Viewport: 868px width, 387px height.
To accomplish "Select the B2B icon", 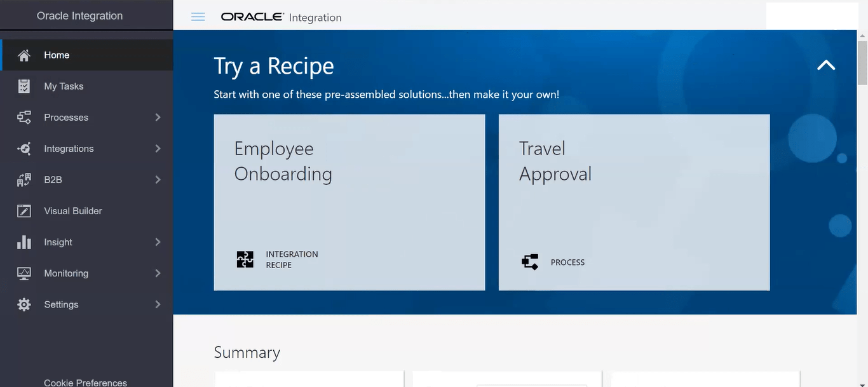I will [24, 179].
